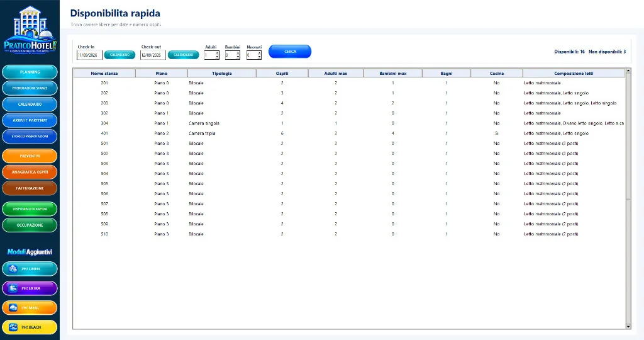
Task: Select room 201 in the table
Action: click(349, 83)
